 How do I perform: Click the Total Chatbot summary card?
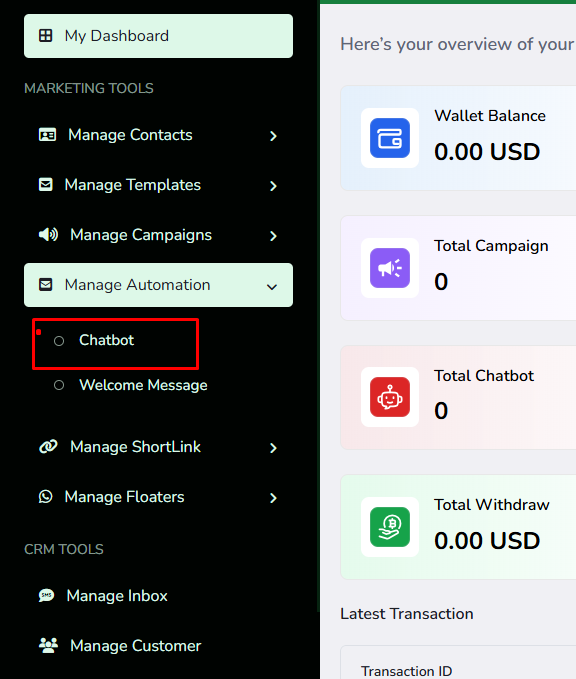coord(458,397)
